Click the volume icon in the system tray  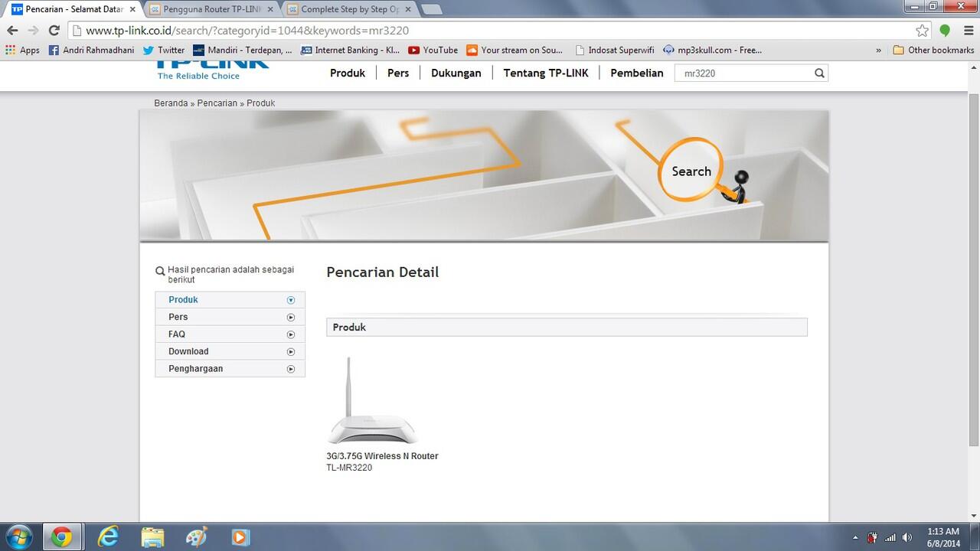pyautogui.click(x=908, y=537)
